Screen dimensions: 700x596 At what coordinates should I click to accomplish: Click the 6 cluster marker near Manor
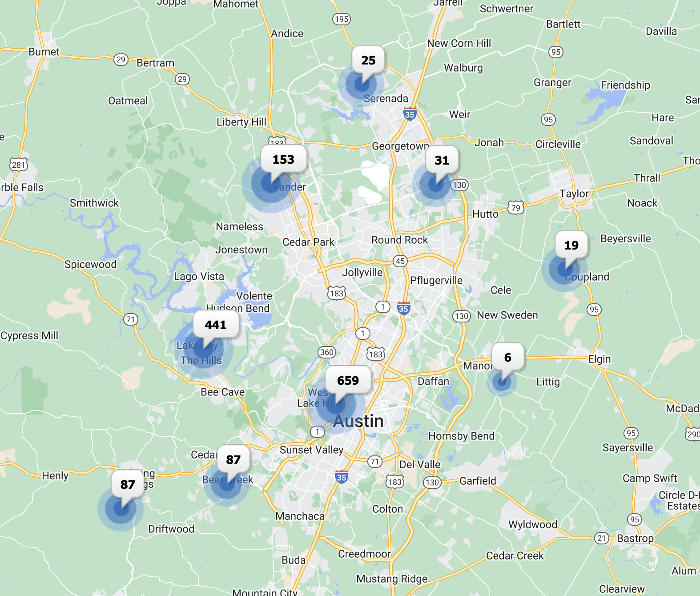point(507,358)
